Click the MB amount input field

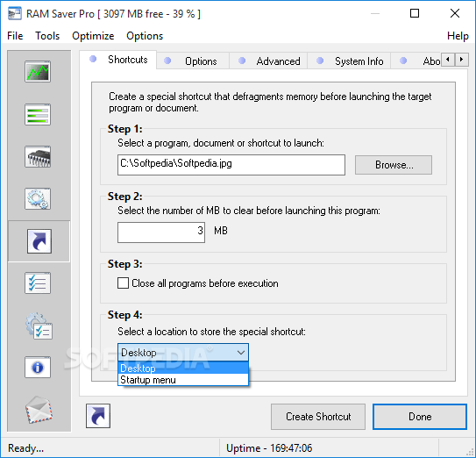point(161,233)
